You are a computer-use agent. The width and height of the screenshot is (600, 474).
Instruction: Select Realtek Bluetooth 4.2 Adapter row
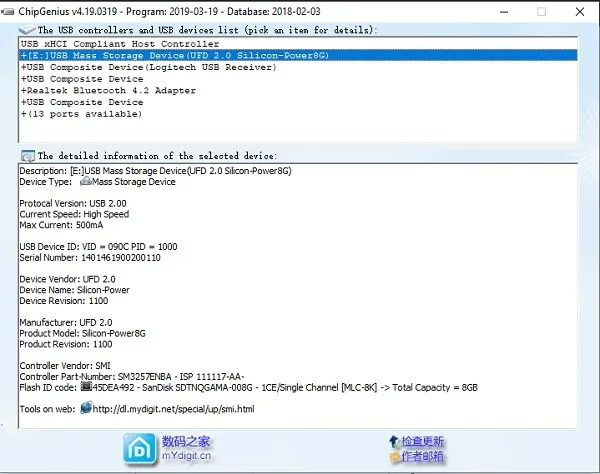pos(298,91)
